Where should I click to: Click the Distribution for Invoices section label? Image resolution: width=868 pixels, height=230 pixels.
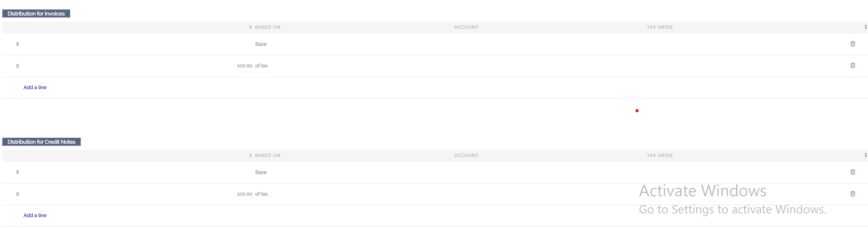point(36,14)
